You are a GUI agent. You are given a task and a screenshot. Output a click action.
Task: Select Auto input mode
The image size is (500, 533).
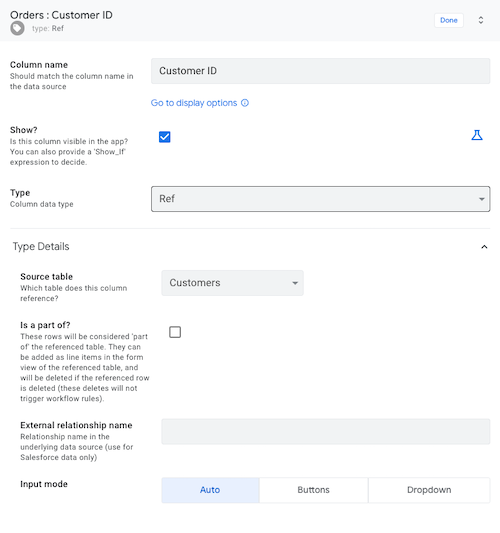(210, 490)
